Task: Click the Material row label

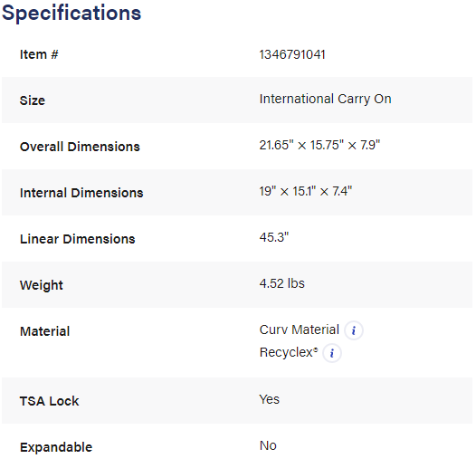Action: coord(44,331)
